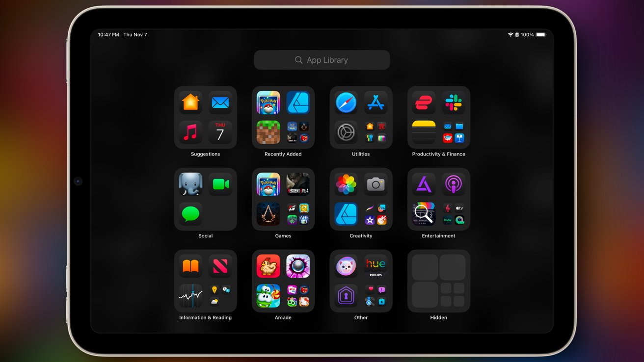Open the Hidden apps folder
644x362 pixels.
click(x=439, y=281)
